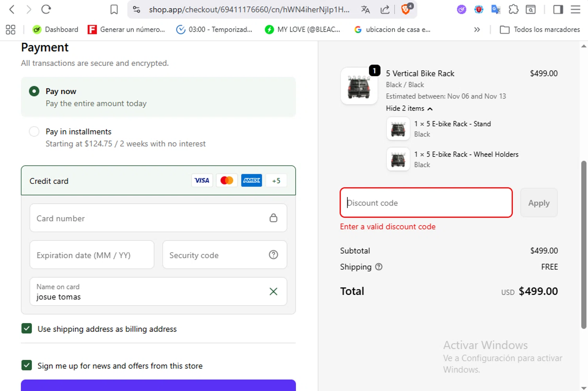Click the 5 Vertical Bike Rack product thumbnail
588x391 pixels.
point(359,86)
